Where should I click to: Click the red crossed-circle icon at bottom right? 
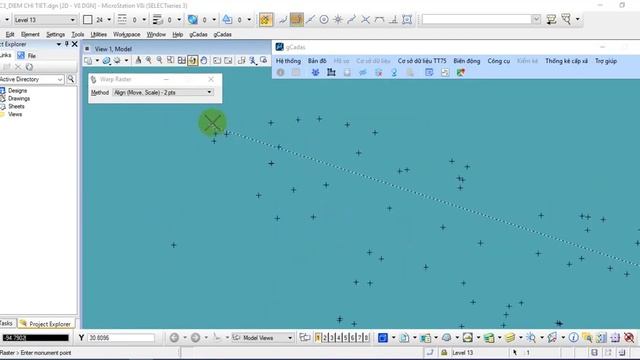[629, 338]
